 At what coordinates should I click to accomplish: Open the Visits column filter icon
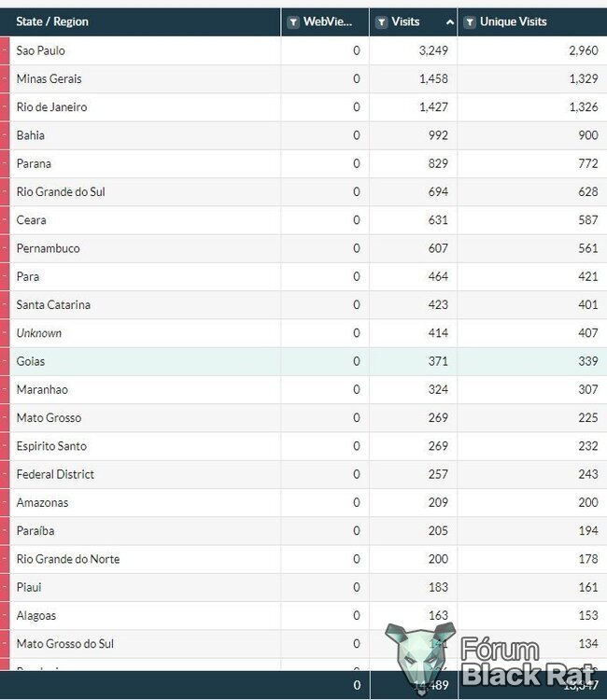(x=381, y=21)
